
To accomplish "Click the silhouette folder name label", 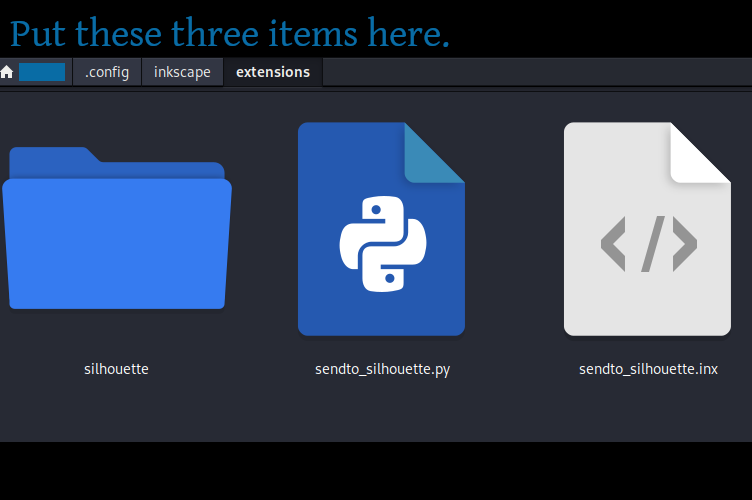I will [x=116, y=369].
